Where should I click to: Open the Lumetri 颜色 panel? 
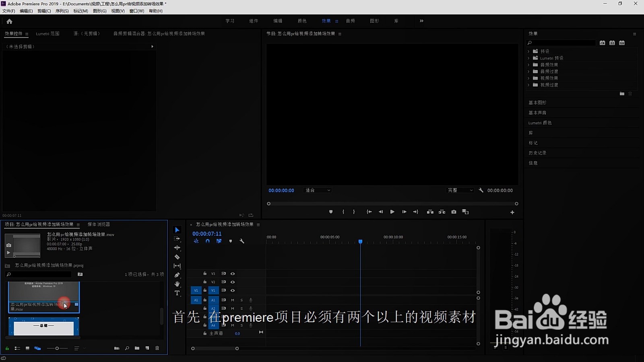(540, 123)
